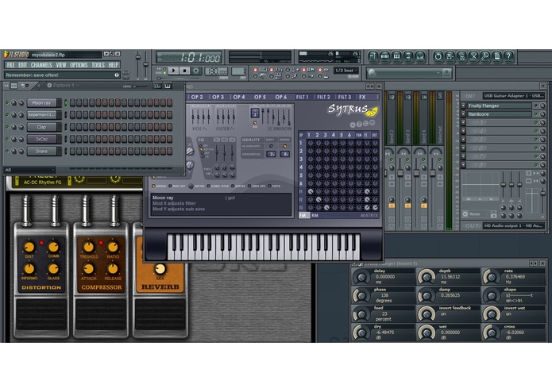Open the graph editor icon in Step Sequencer

157,86
